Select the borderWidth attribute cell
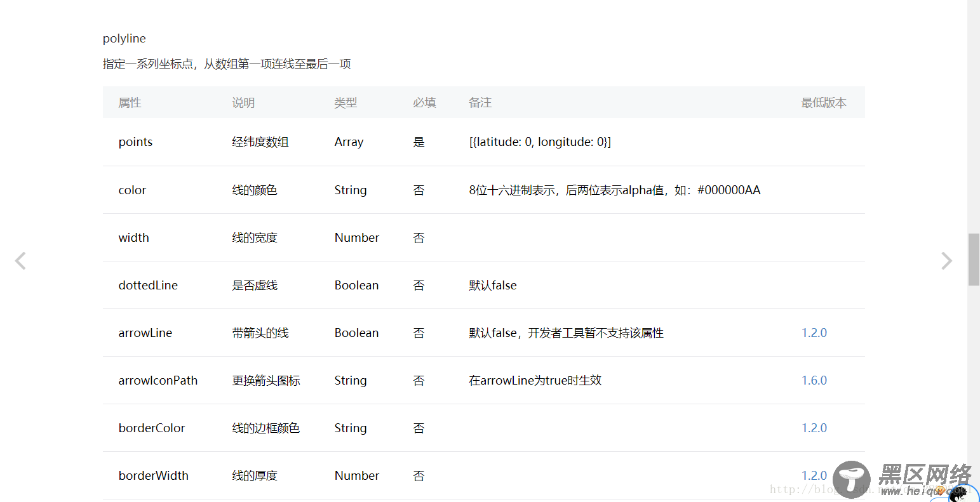The height and width of the screenshot is (502, 980). coord(153,475)
